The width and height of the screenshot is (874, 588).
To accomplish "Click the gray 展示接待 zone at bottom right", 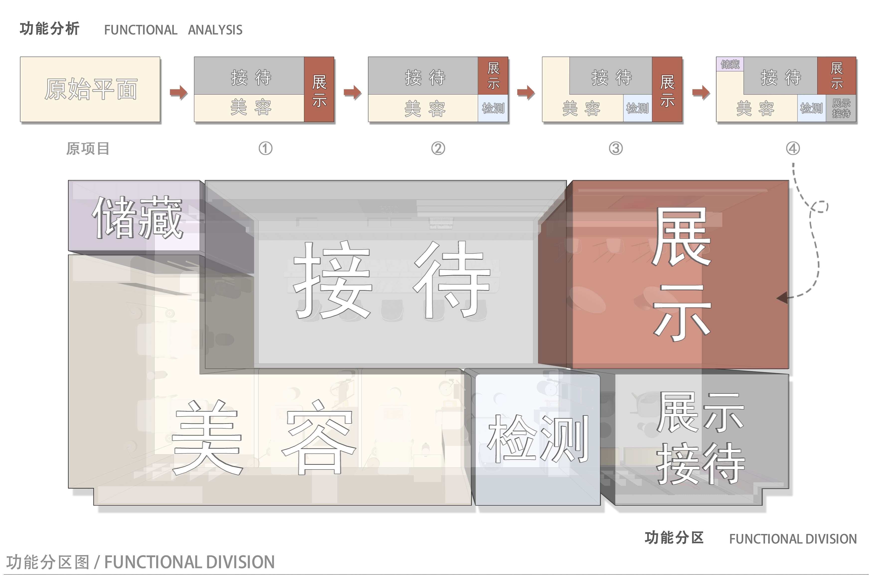I will click(700, 437).
